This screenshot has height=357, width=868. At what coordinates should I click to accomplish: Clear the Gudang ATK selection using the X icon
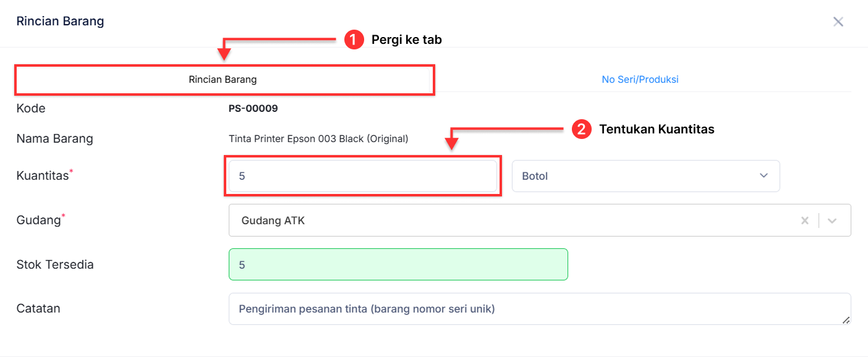point(805,220)
